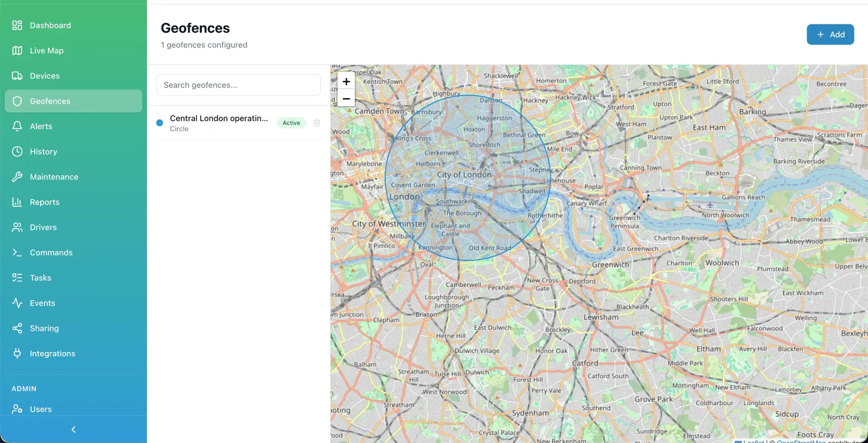Image resolution: width=868 pixels, height=443 pixels.
Task: Click the Events activity pulse icon
Action: coord(17,303)
